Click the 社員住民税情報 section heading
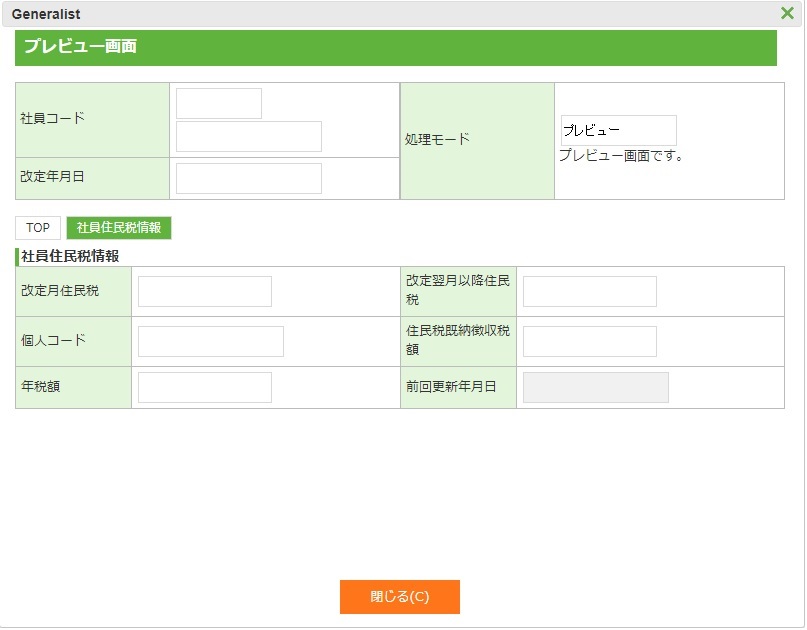807x630 pixels. (70, 256)
